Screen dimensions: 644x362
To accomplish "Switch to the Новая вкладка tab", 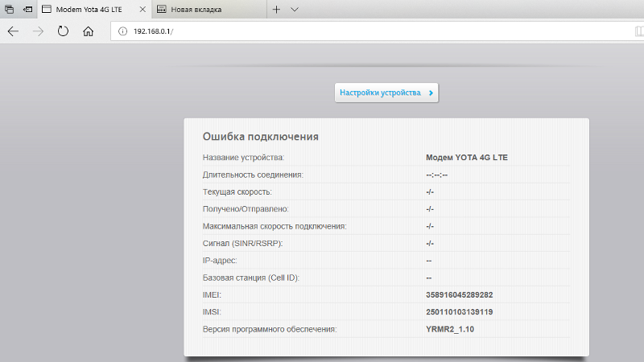I will (209, 9).
